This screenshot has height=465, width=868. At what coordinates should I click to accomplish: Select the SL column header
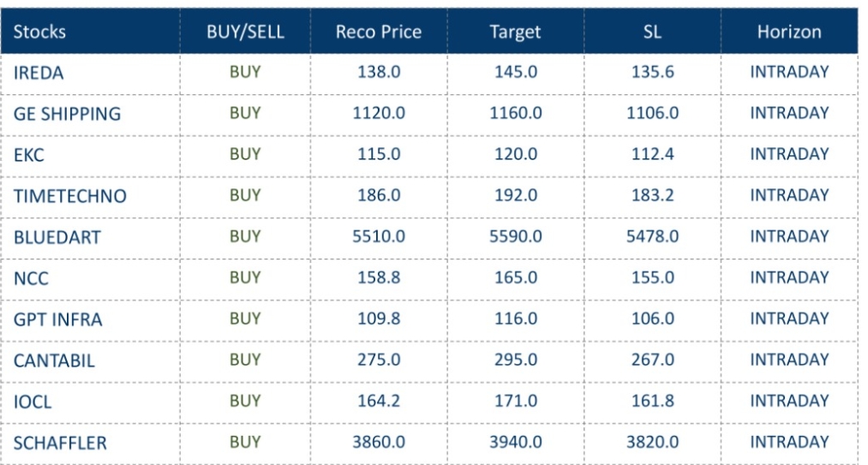[652, 33]
